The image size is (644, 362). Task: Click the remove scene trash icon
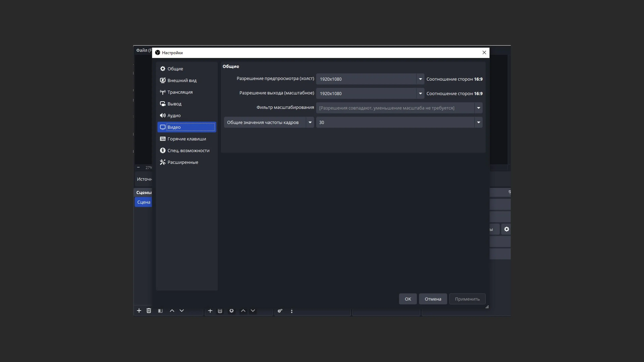[149, 311]
